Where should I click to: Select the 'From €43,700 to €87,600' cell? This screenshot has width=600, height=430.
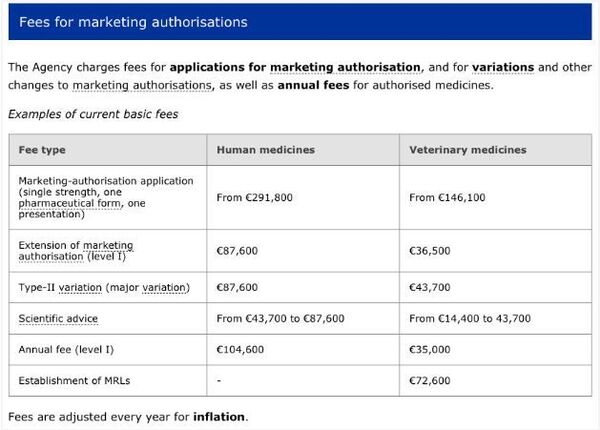pos(280,318)
